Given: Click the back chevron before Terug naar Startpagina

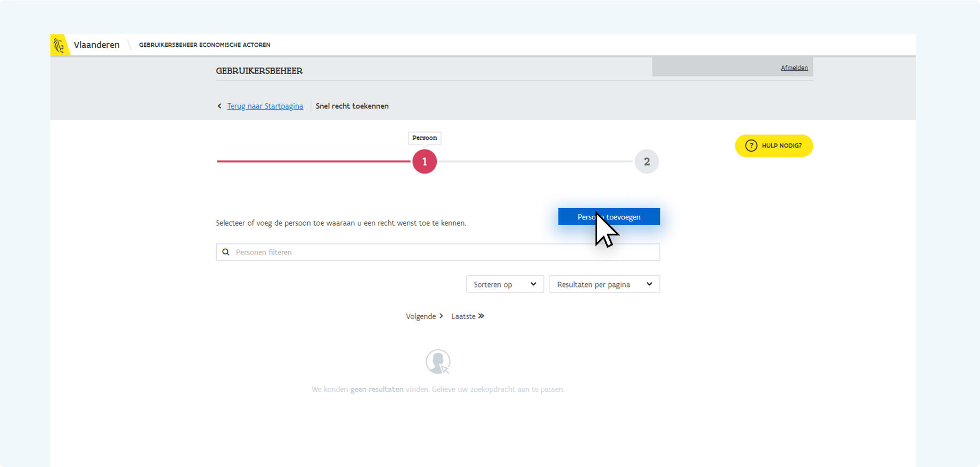Looking at the screenshot, I should coord(219,106).
